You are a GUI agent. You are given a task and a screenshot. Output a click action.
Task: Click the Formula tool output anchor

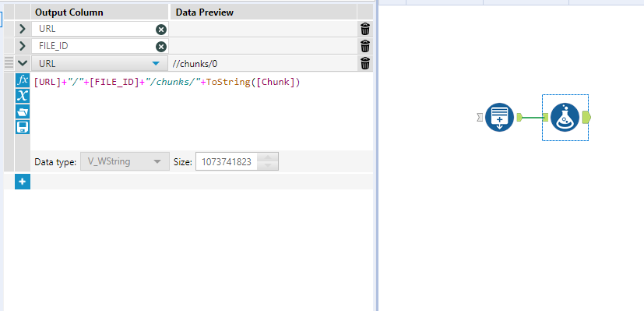586,118
